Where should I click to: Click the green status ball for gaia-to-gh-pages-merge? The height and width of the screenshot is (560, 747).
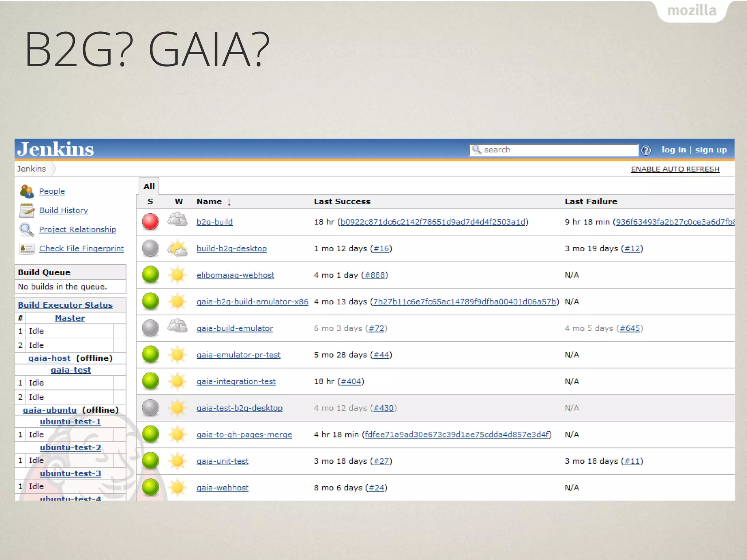click(150, 435)
